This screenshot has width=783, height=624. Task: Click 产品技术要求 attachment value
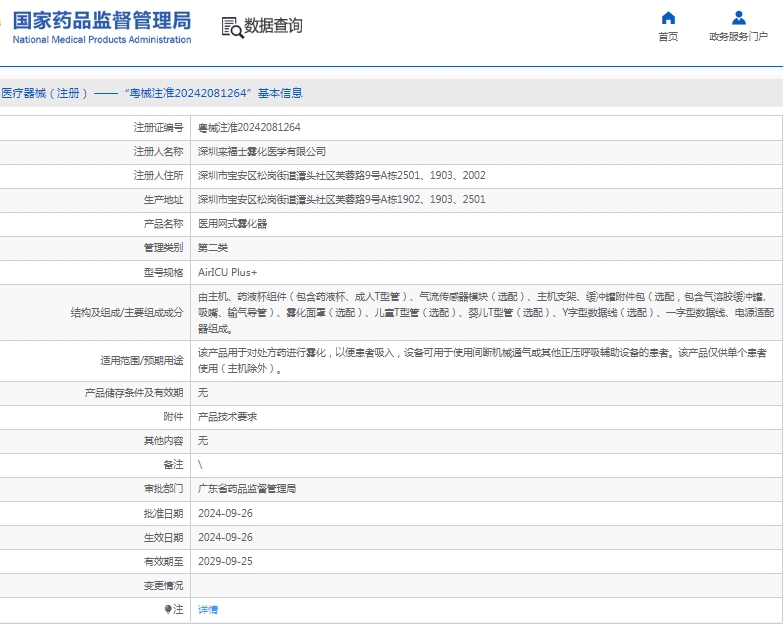pyautogui.click(x=227, y=416)
